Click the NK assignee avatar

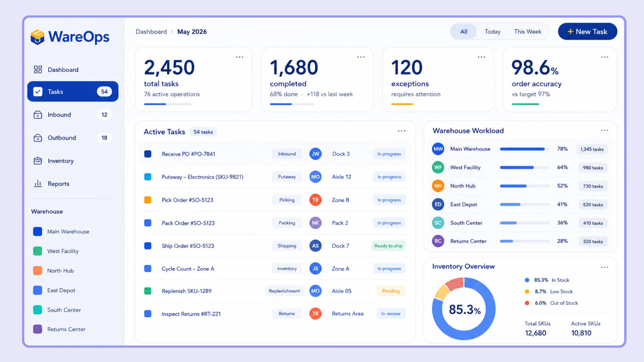tap(315, 223)
